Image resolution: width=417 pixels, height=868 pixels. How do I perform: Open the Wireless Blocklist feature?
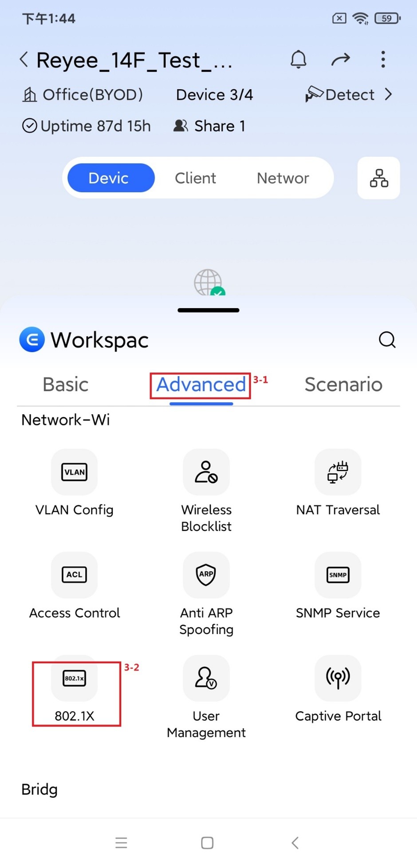point(206,491)
